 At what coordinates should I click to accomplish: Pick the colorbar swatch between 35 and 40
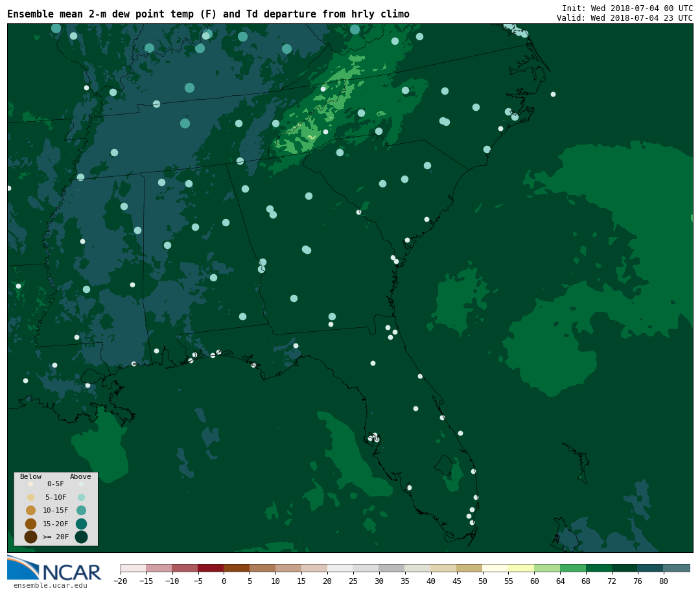418,568
